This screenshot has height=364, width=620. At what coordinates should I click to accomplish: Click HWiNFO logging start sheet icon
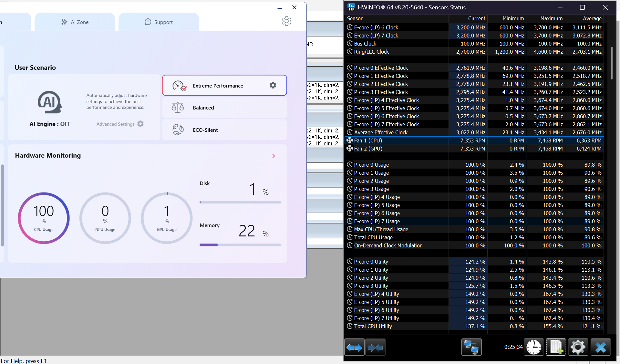click(x=556, y=347)
